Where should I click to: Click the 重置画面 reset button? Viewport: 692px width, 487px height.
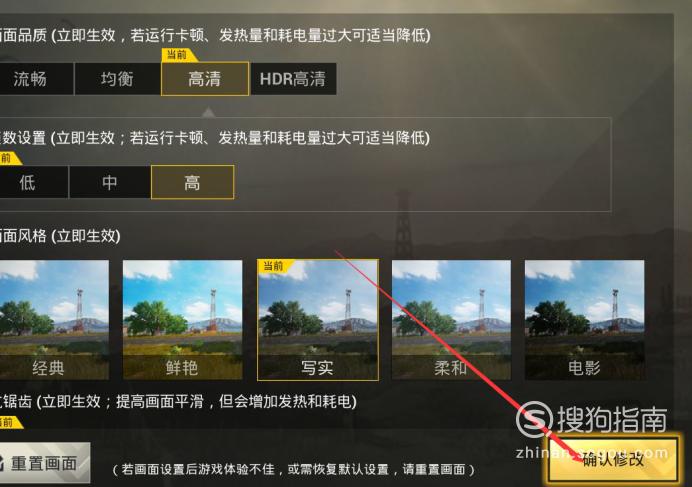click(x=44, y=463)
